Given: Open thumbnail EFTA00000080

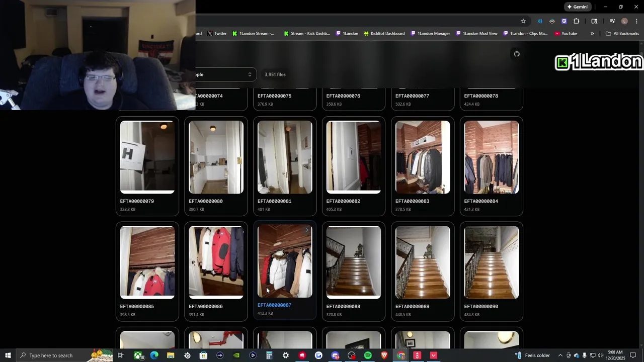Looking at the screenshot, I should pos(216,157).
